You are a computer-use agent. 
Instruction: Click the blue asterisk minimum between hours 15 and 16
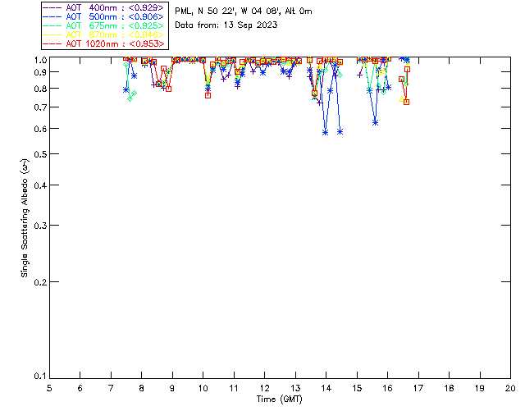(376, 123)
